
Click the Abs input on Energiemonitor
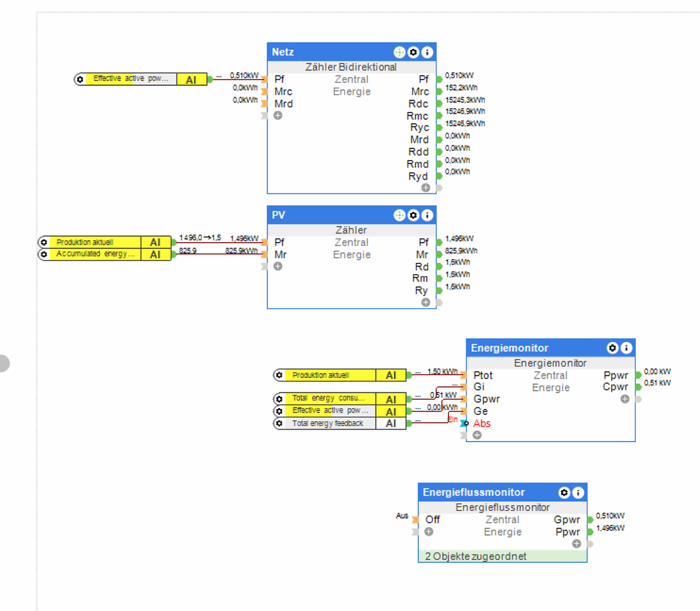point(482,423)
